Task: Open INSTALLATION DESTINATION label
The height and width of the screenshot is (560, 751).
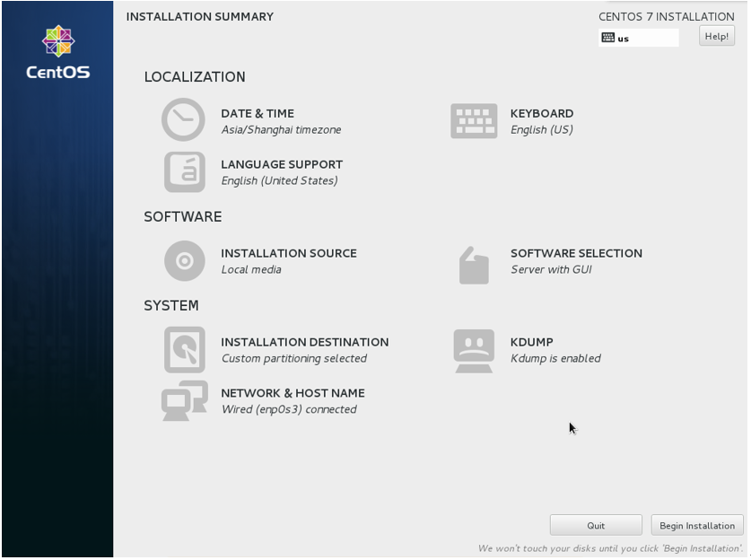Action: click(304, 343)
